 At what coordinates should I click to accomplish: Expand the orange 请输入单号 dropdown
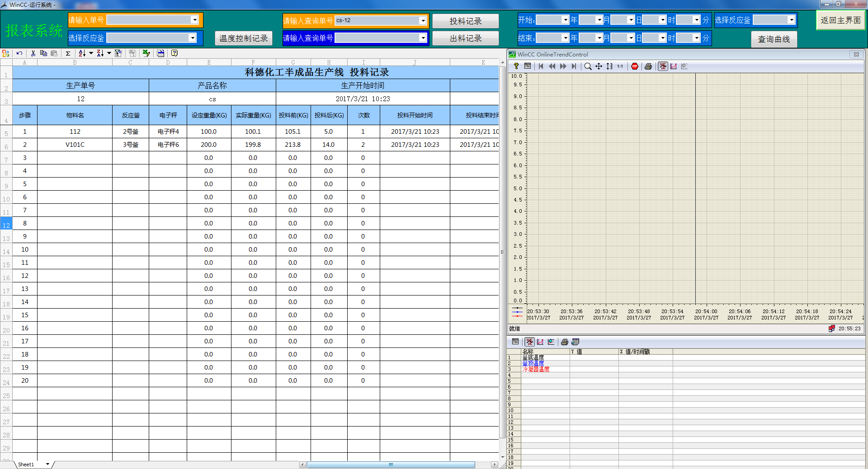click(x=194, y=20)
